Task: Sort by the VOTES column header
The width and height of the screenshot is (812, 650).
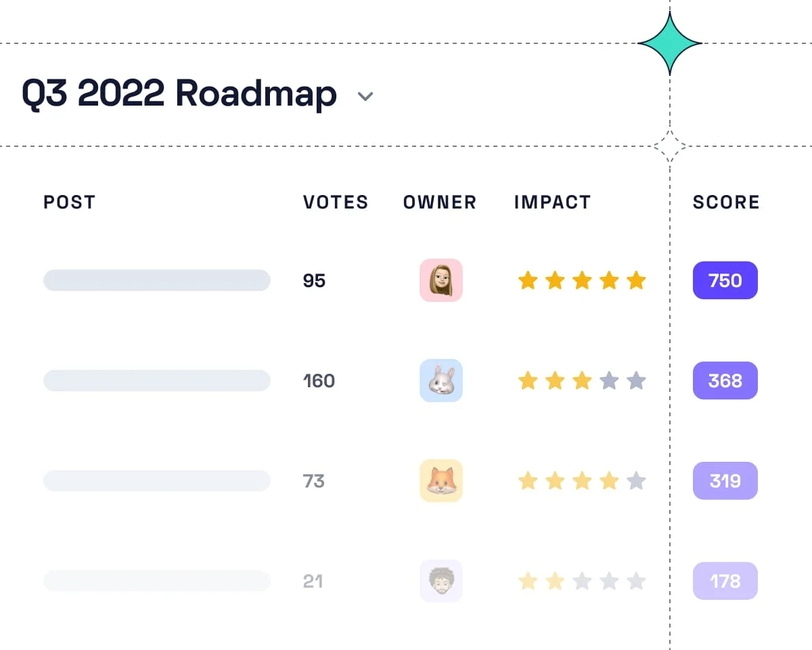Action: pos(336,202)
